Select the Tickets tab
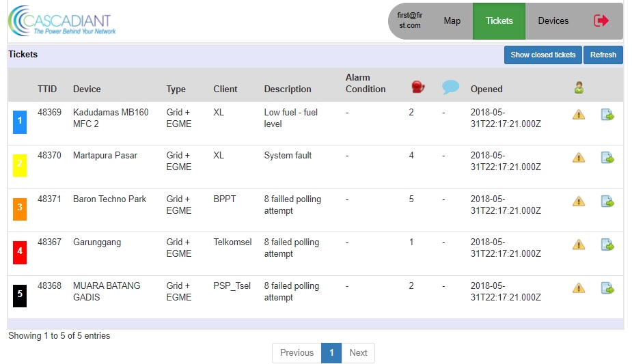Screen dimensions: 632x364 tap(499, 21)
